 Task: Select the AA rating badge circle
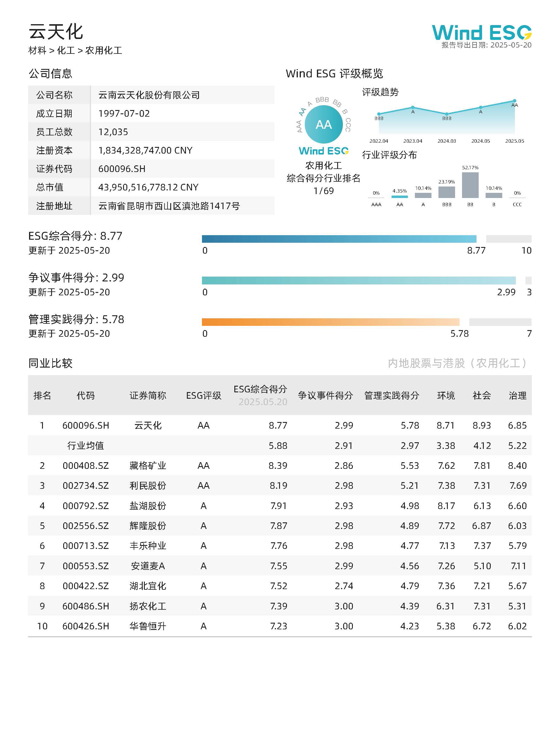coord(324,124)
